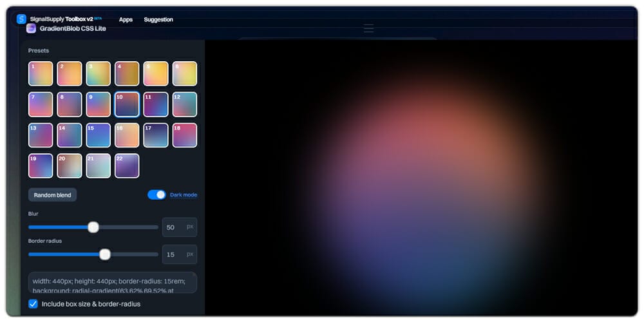Click the generated CSS code box
The height and width of the screenshot is (322, 644).
113,283
